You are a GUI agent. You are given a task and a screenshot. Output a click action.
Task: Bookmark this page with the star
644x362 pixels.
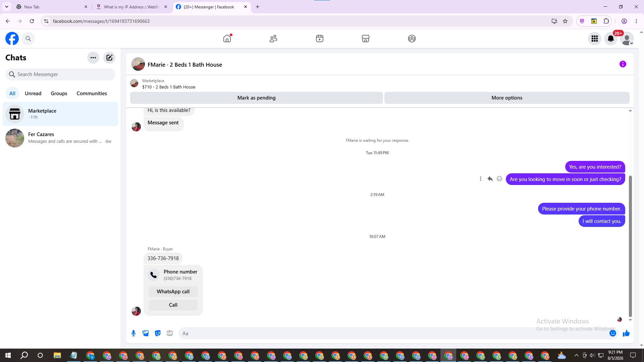point(565,21)
